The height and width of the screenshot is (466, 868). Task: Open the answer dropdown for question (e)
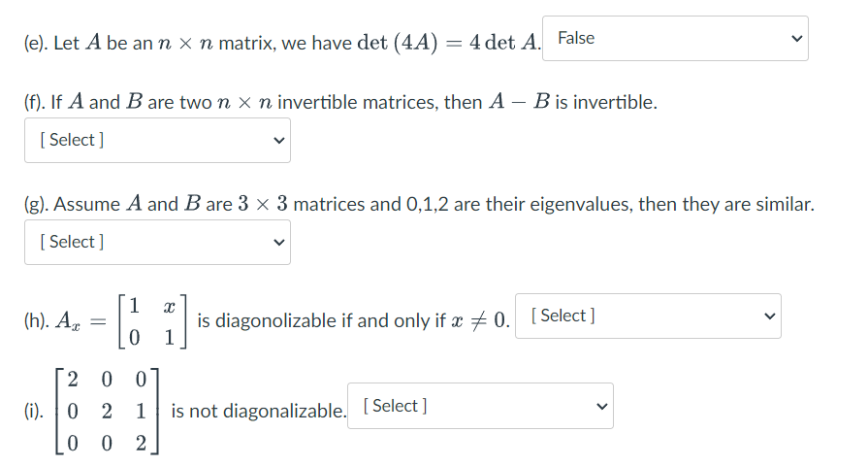click(x=675, y=39)
